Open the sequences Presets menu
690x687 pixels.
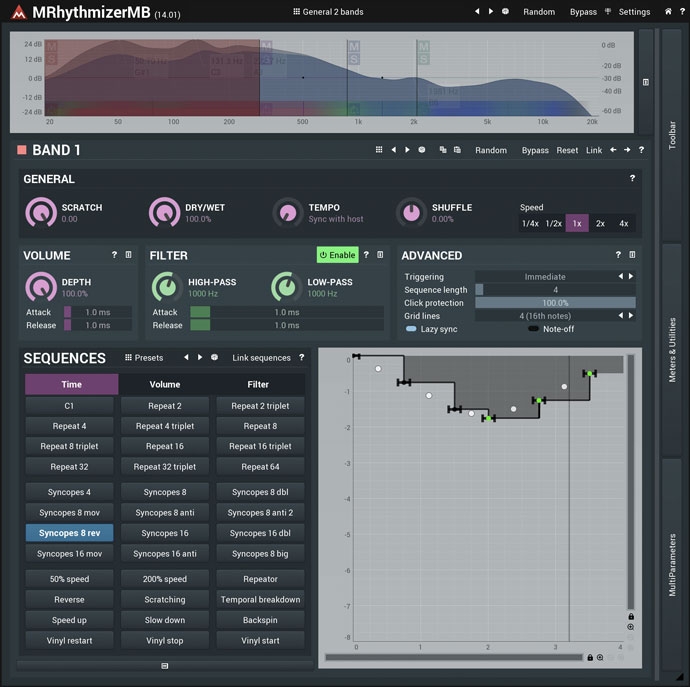144,357
